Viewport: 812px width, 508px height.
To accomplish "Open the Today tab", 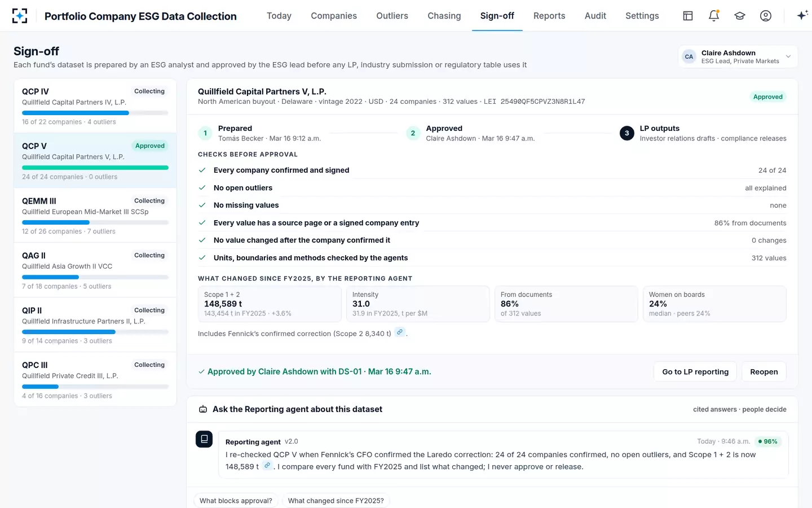I will point(279,16).
